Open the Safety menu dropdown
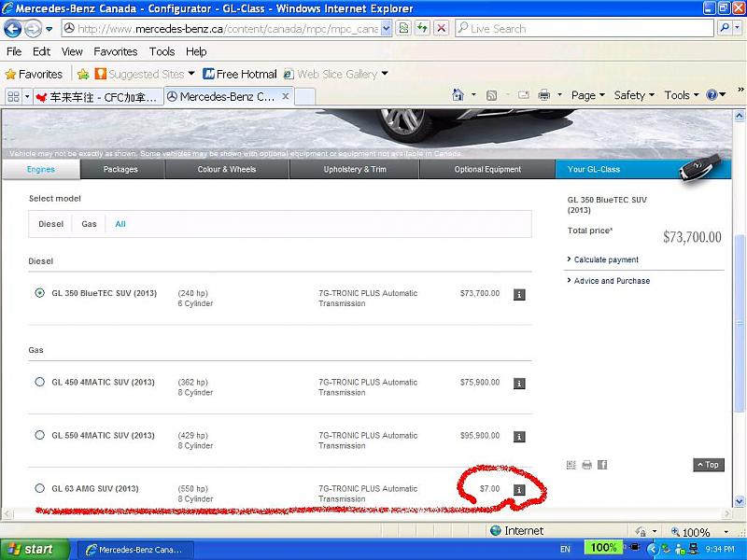747x560 pixels. [x=634, y=95]
